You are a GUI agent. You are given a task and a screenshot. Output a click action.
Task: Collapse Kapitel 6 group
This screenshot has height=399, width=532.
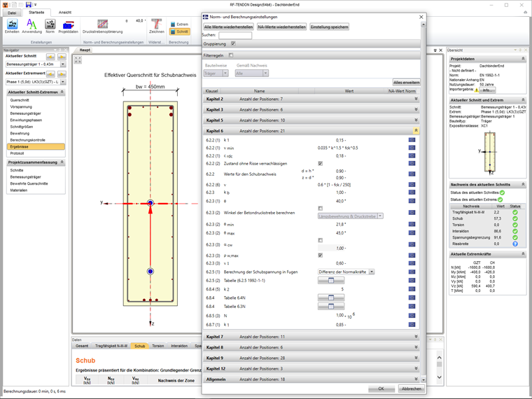(416, 130)
